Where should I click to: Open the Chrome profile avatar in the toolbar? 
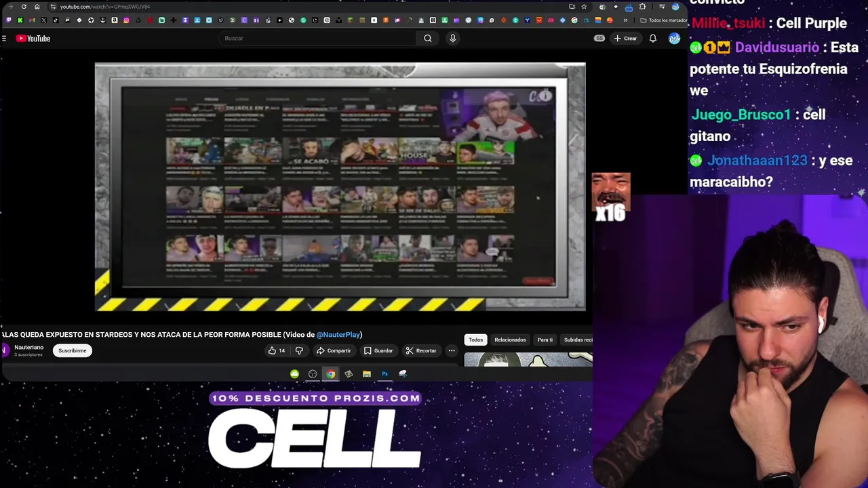[x=675, y=7]
